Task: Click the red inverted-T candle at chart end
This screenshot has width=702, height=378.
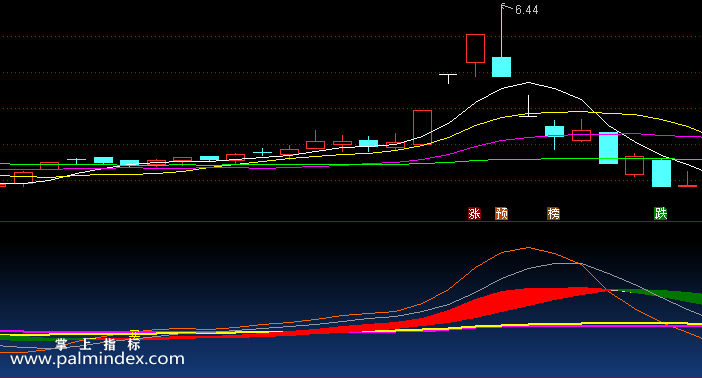Action: pos(687,179)
